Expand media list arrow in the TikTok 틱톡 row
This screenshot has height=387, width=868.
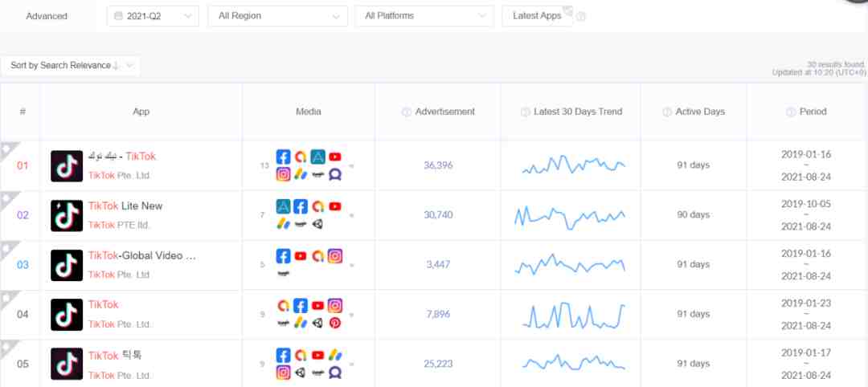click(351, 365)
